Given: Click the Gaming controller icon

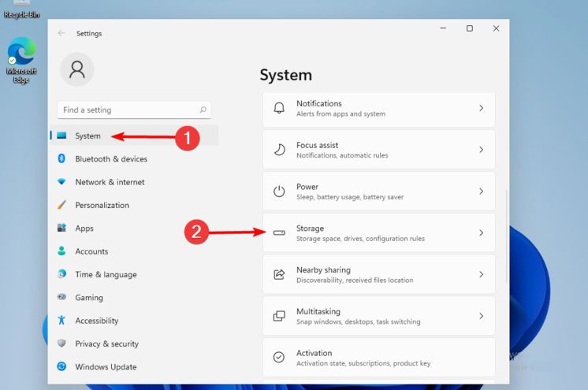Looking at the screenshot, I should (61, 297).
